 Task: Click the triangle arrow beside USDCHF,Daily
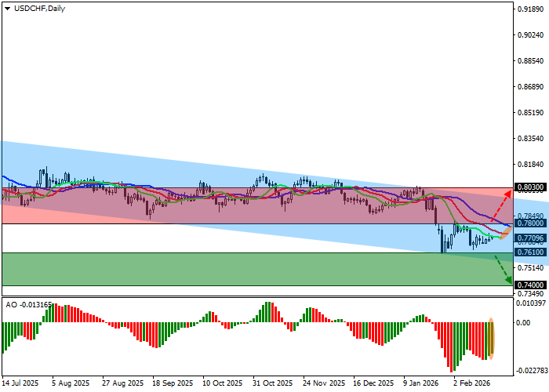[7, 8]
